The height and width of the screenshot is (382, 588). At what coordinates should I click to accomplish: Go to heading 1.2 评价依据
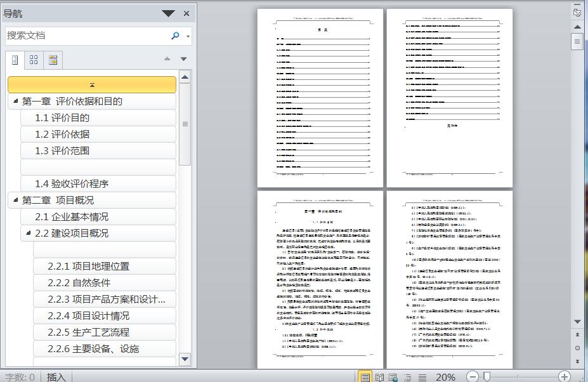coord(62,135)
